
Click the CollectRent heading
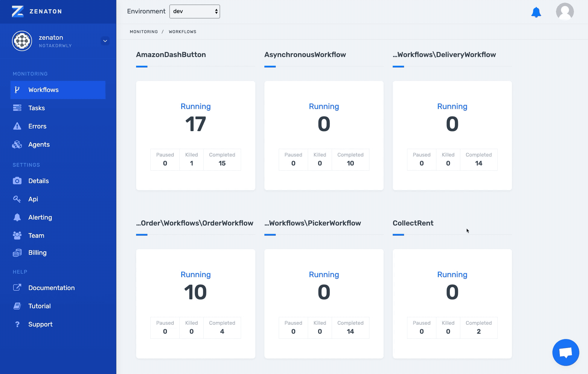pos(413,223)
